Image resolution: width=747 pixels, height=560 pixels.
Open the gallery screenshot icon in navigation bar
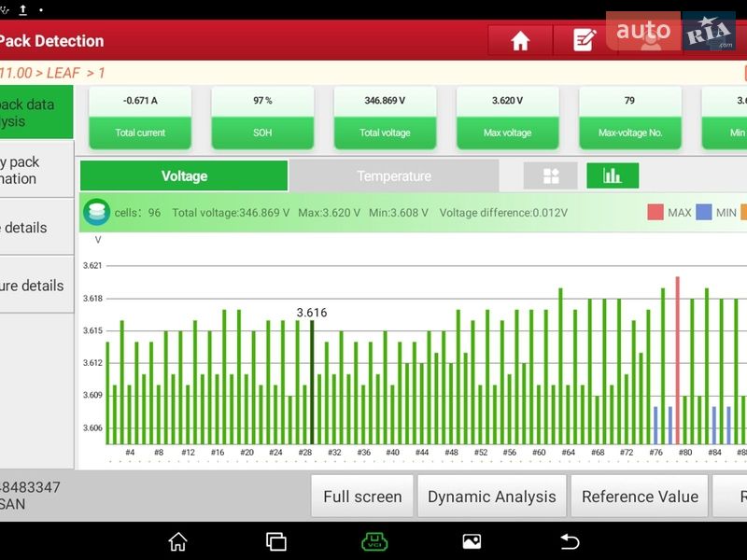472,541
